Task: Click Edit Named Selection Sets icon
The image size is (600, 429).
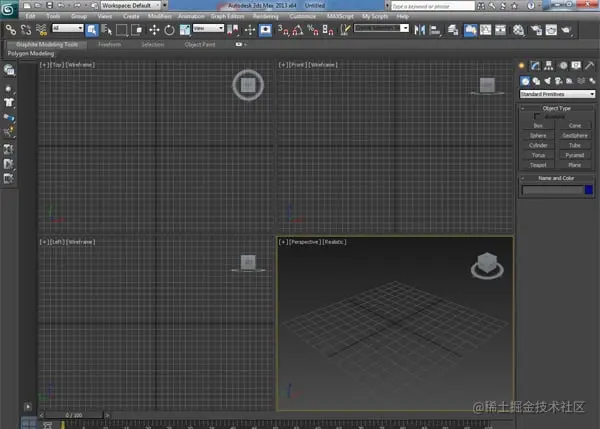Action: (345, 30)
